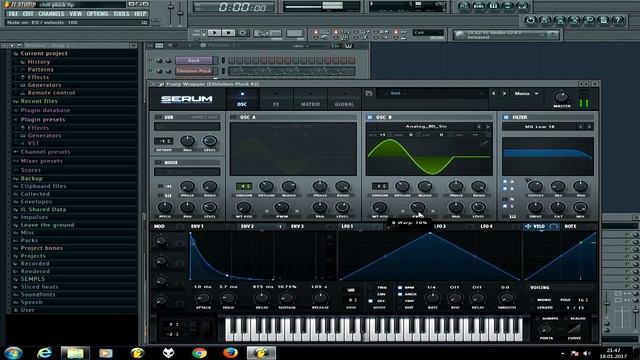Click the Serum save preset icon
Viewport: 640px width, 360px height.
pyautogui.click(x=369, y=93)
